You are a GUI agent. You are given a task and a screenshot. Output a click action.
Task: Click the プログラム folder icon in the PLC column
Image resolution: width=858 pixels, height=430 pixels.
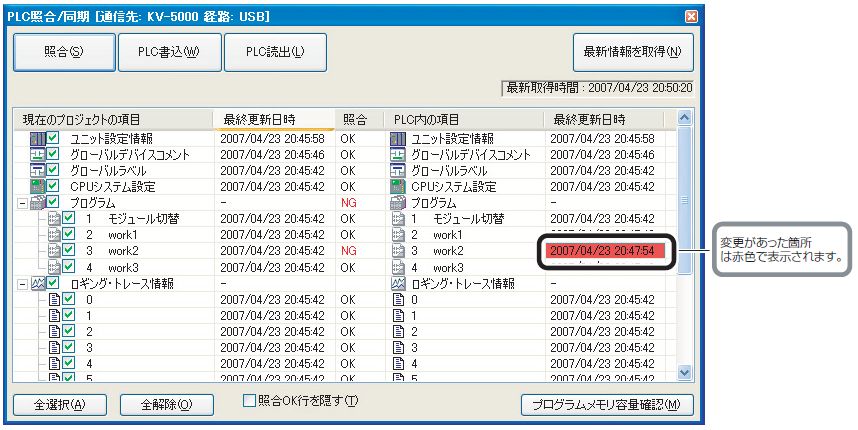point(396,203)
